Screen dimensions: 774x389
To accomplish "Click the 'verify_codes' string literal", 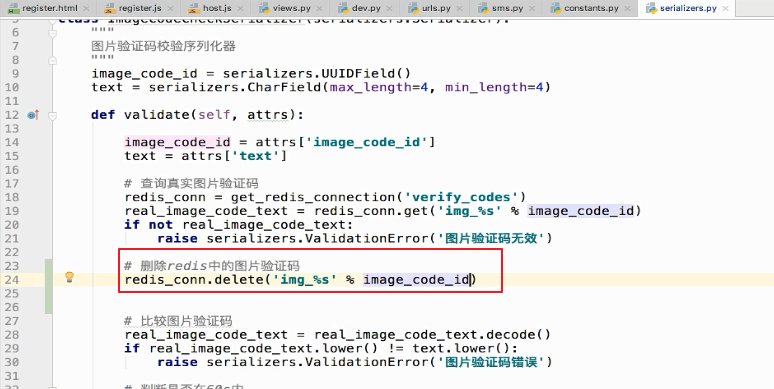I will (461, 197).
